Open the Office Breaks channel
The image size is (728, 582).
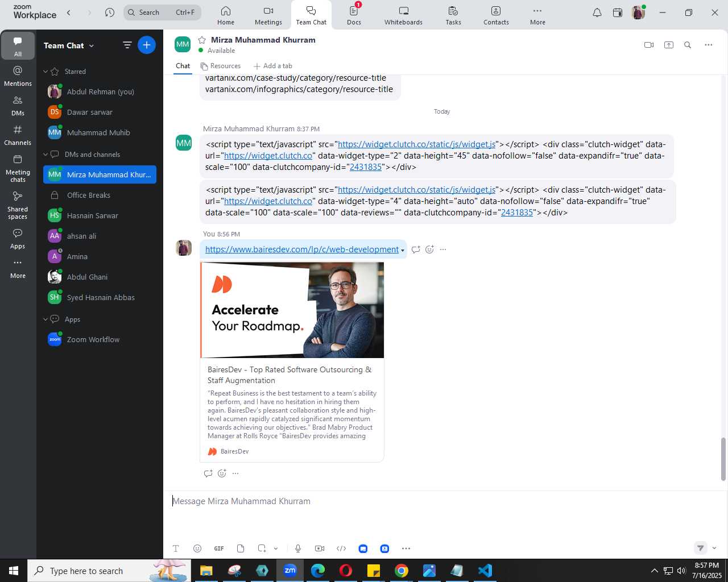coord(100,195)
